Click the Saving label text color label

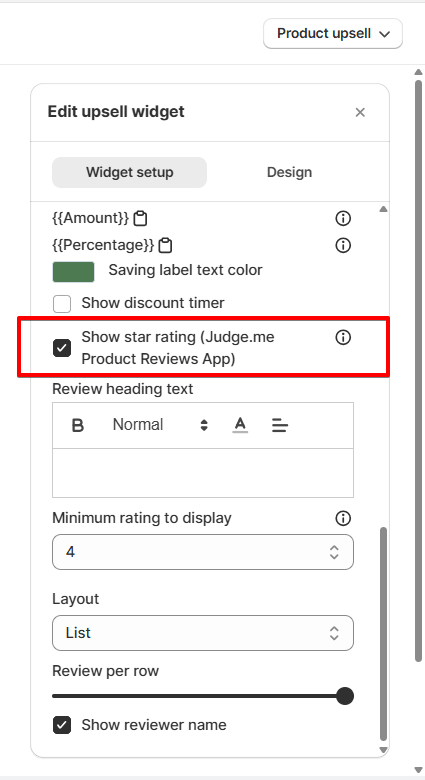(185, 270)
